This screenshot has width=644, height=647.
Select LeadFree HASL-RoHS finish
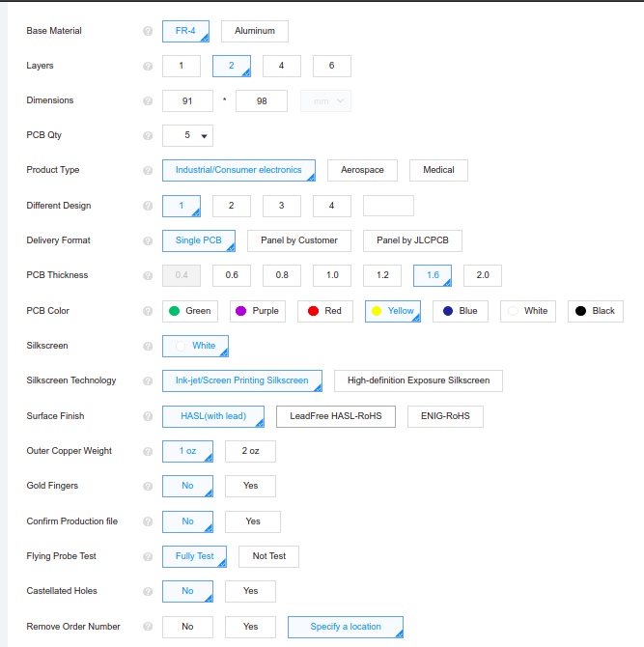click(x=336, y=416)
